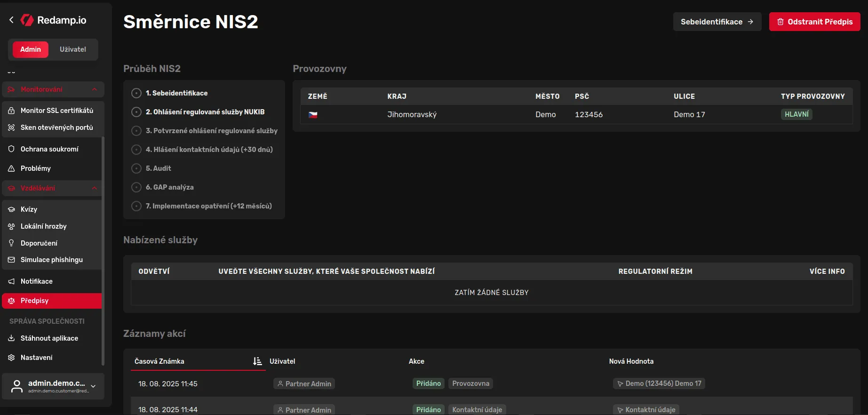Click the download icon for Stáhnout aplikace
The image size is (868, 415).
pyautogui.click(x=11, y=338)
